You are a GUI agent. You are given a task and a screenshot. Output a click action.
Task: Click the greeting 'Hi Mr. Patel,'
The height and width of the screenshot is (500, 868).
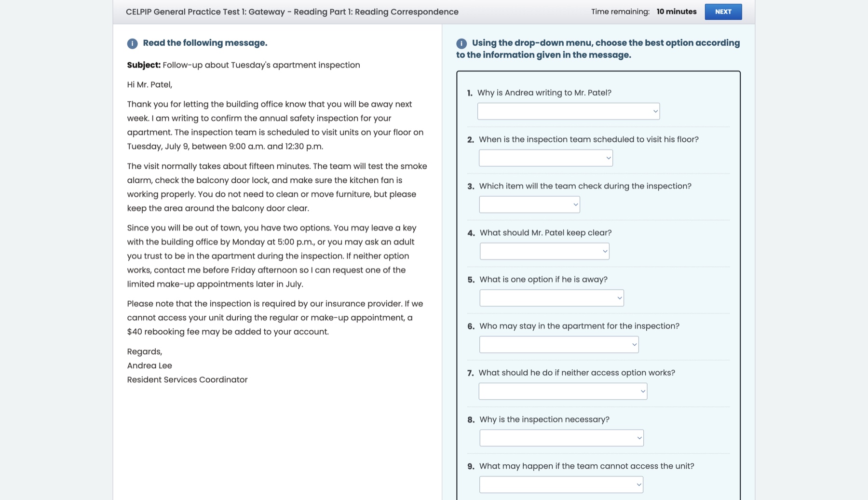[x=149, y=85]
